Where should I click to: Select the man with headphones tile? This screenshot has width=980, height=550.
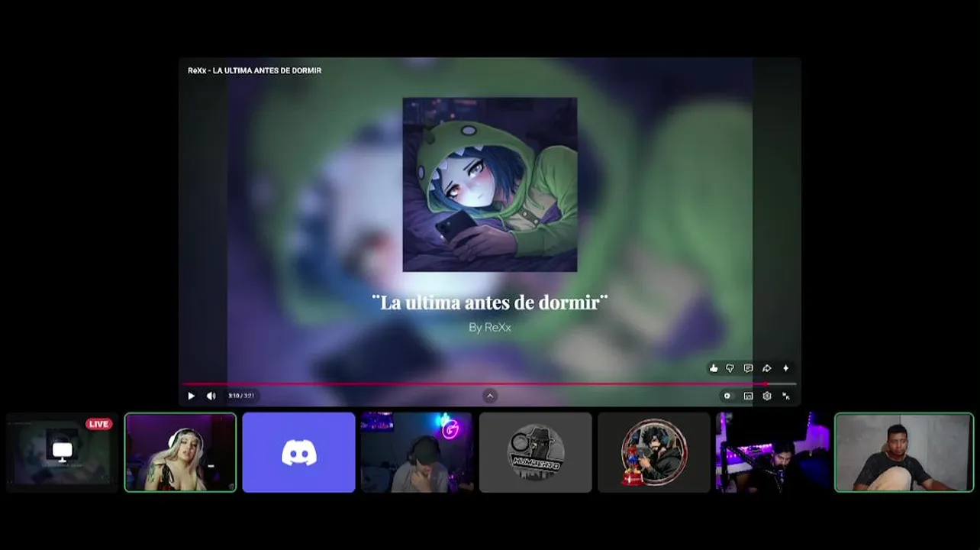[417, 452]
